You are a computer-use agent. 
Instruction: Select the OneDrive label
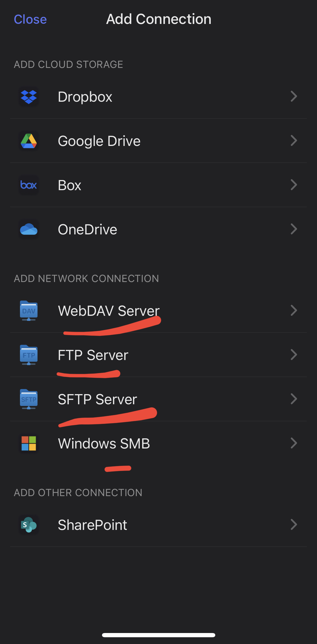[87, 229]
